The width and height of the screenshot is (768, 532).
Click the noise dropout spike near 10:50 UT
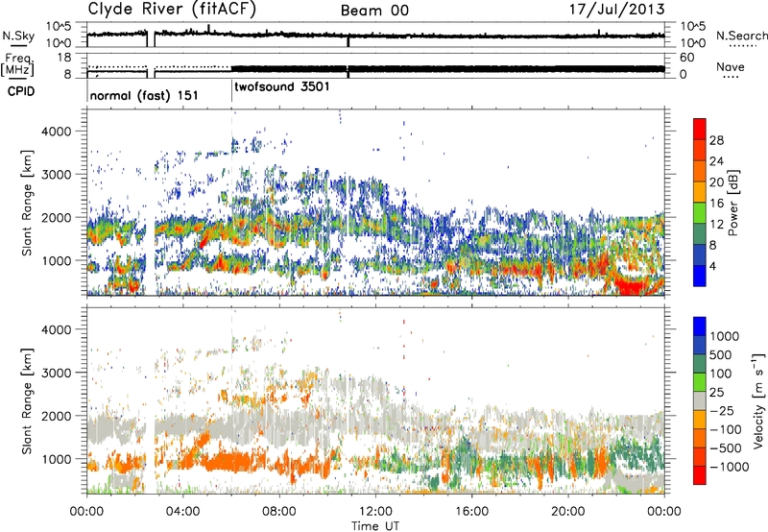click(x=348, y=41)
